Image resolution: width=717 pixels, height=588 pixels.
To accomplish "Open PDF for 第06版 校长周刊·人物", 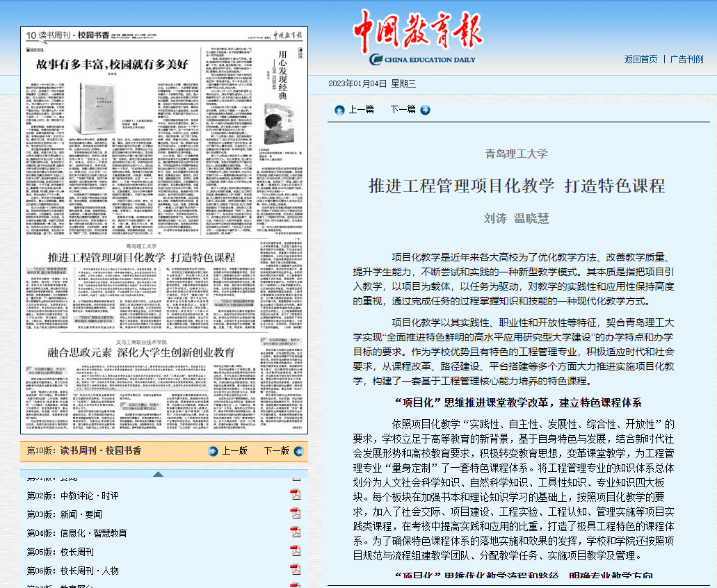I will click(x=296, y=570).
